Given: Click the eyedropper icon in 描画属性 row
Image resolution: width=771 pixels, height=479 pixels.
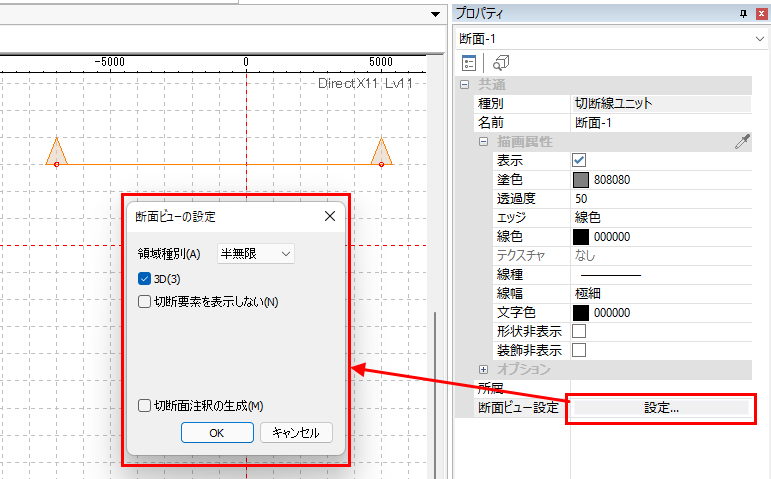Looking at the screenshot, I should [x=741, y=142].
